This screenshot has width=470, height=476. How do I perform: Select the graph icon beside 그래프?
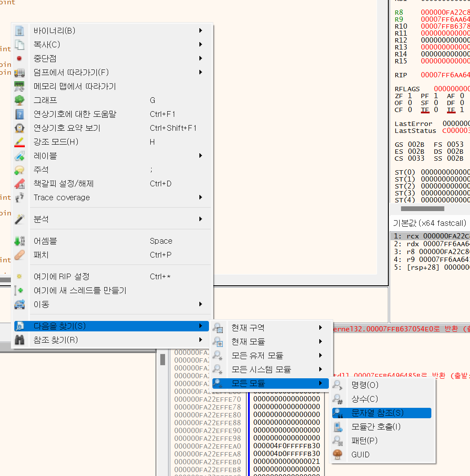pyautogui.click(x=18, y=100)
